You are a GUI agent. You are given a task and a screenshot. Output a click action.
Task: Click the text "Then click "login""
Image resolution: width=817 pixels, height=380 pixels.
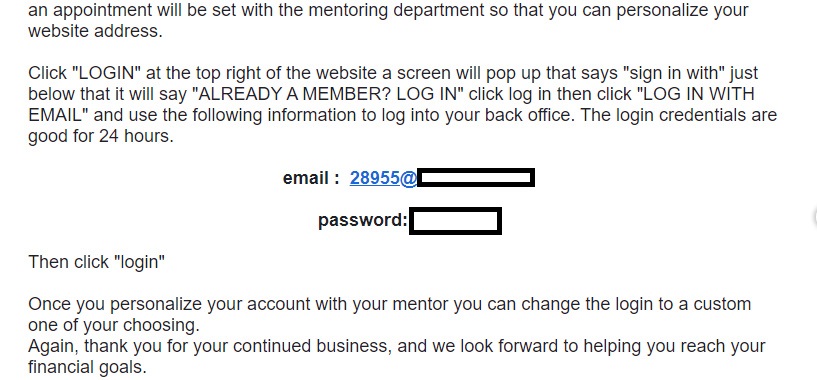click(96, 262)
